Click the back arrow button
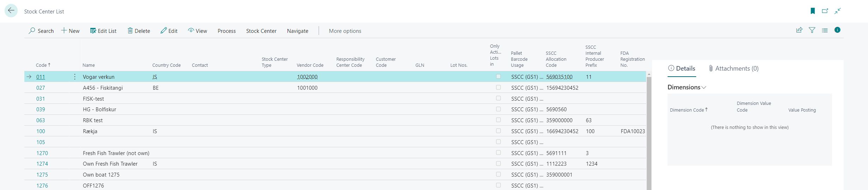Screen dimensions: 868x190 click(11, 11)
